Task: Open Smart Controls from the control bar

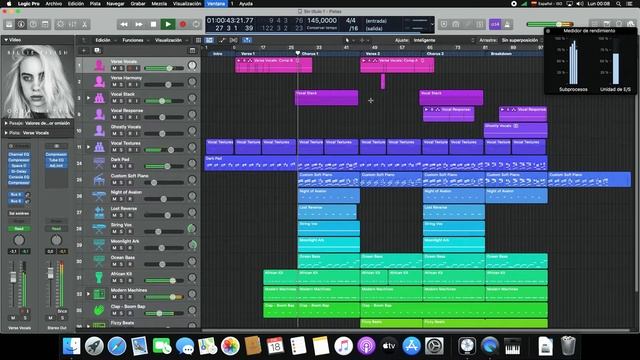Action: tap(60, 24)
